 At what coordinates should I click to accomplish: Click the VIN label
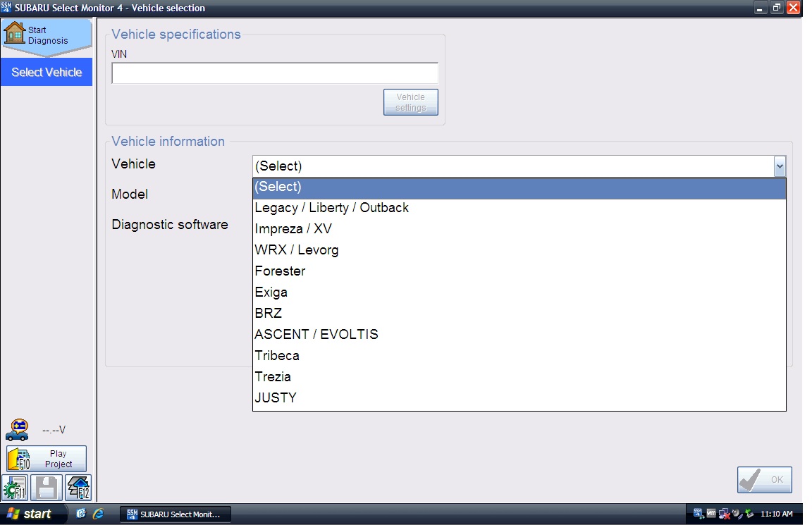(119, 54)
